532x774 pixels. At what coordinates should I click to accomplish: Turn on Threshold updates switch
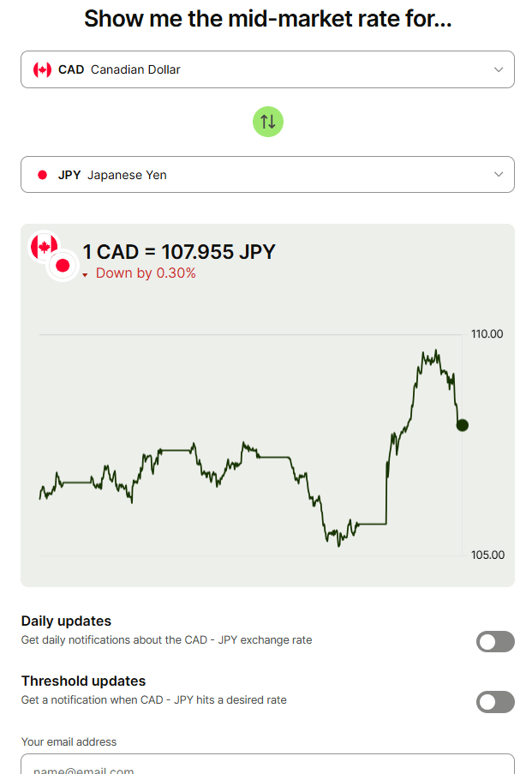495,702
